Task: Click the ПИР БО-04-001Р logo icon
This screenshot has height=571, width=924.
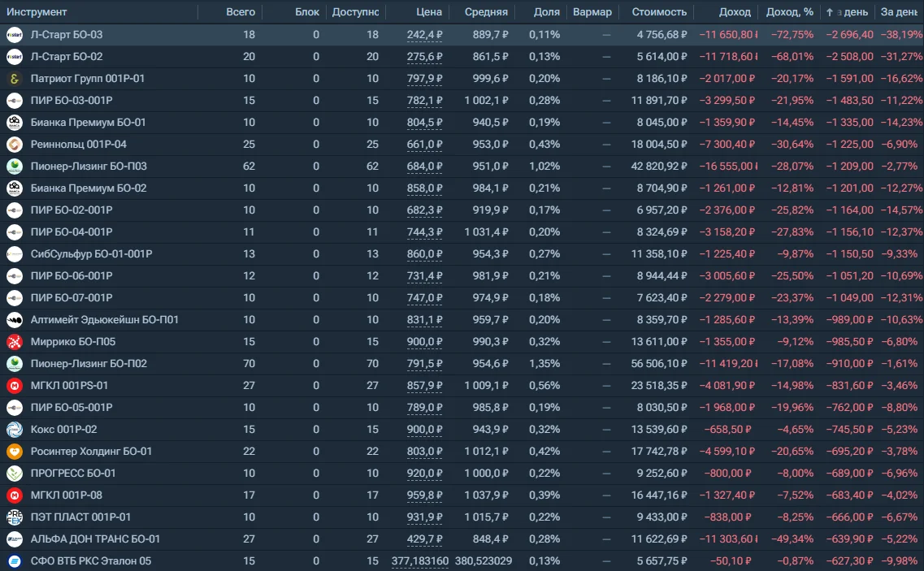Action: (14, 232)
